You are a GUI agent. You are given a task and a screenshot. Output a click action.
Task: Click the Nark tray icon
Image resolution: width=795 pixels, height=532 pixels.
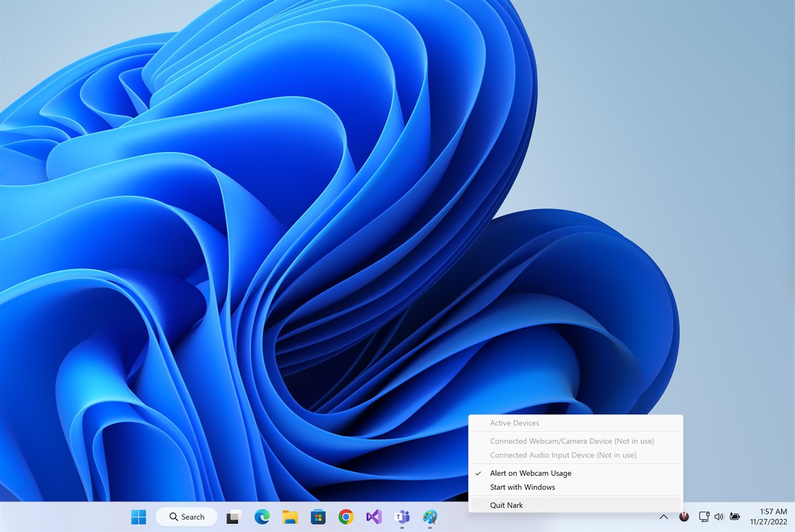(684, 517)
